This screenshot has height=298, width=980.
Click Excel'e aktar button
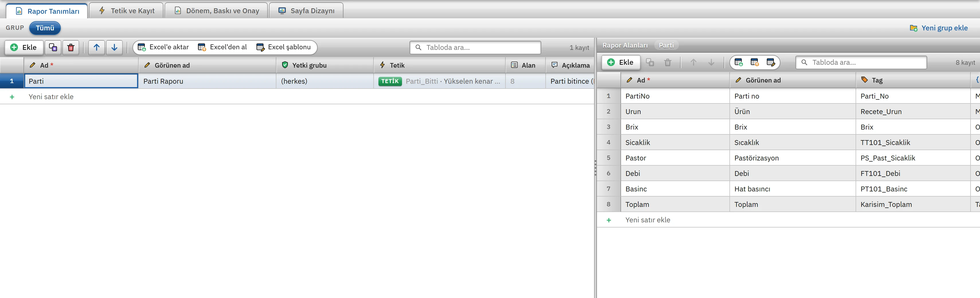coord(163,47)
